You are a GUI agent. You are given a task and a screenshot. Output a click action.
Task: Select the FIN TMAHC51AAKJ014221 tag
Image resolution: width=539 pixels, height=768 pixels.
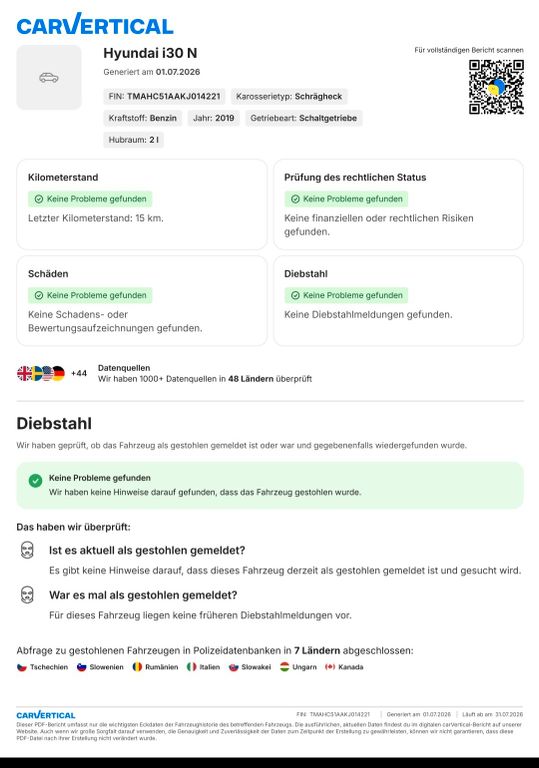164,96
